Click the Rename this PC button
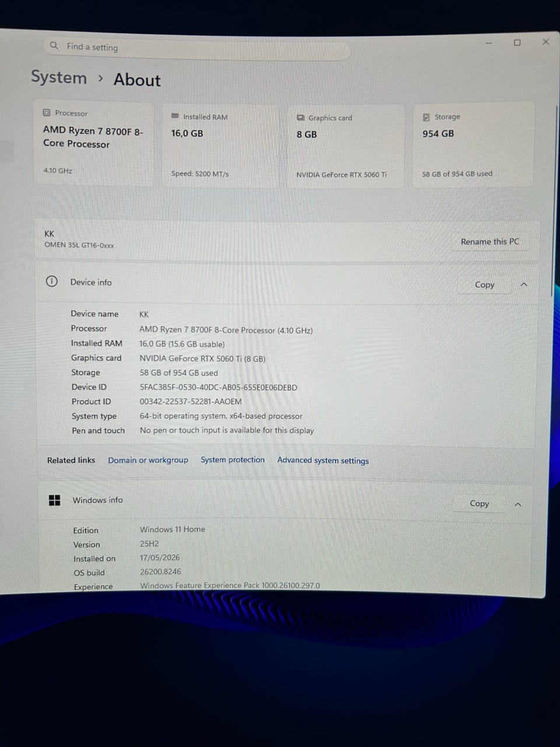560x747 pixels. [x=490, y=242]
